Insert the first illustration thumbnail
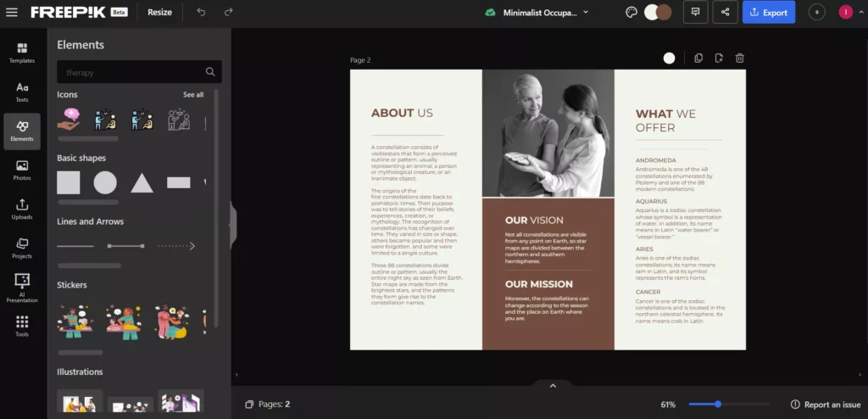Screen dimensions: 868x419 point(80,401)
